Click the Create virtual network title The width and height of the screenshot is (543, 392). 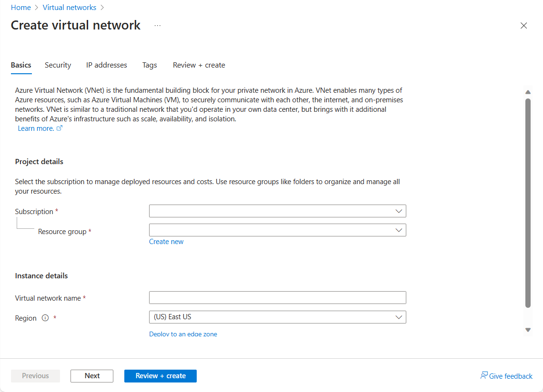(x=75, y=25)
